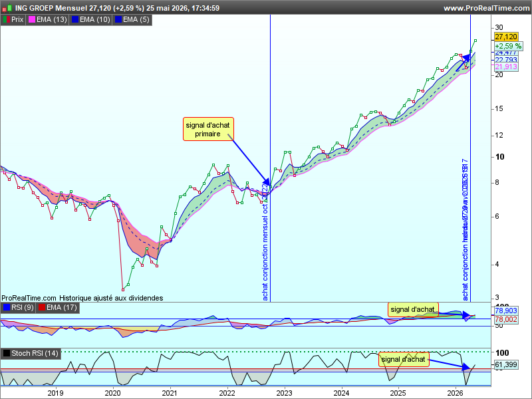Image resolution: width=532 pixels, height=399 pixels.
Task: Click the black Stoch RSI color swatch
Action: pos(7,353)
